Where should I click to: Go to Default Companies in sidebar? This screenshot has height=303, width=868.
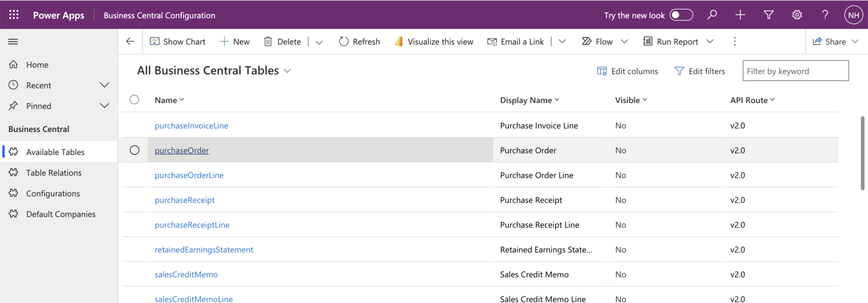[61, 214]
